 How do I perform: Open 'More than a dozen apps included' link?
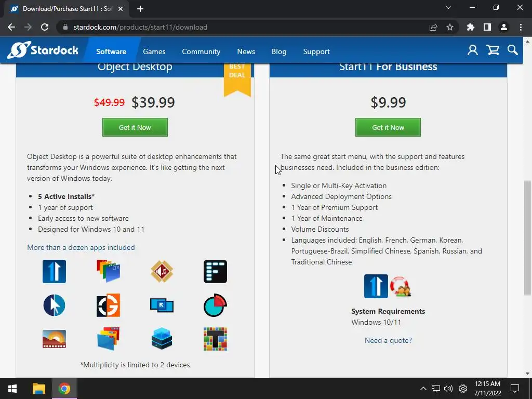(x=81, y=247)
